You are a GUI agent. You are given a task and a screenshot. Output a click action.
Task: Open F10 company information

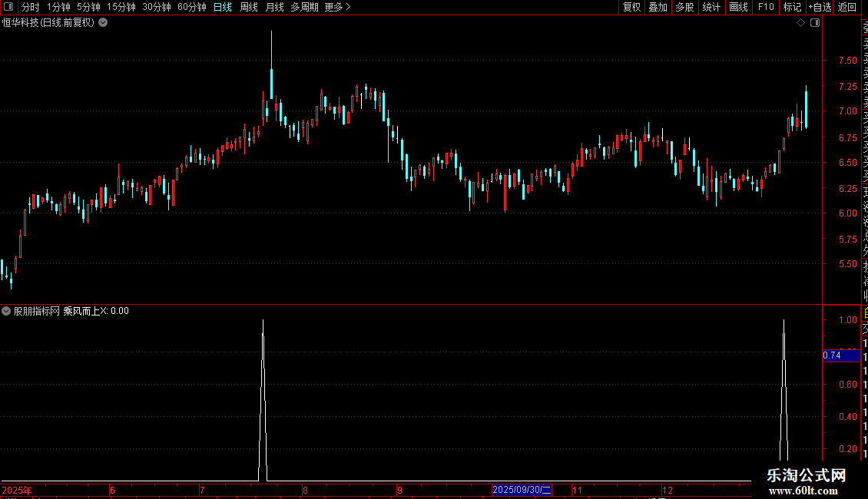[x=766, y=7]
